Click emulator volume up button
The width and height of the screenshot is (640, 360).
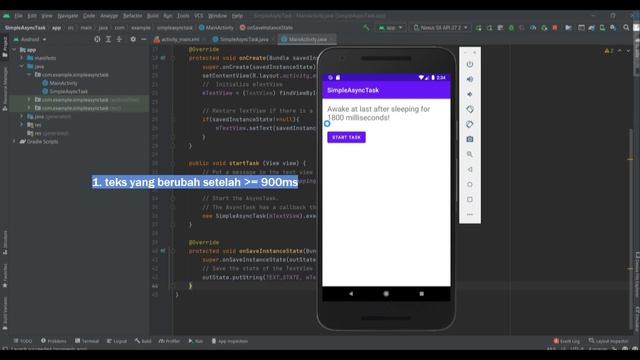470,79
